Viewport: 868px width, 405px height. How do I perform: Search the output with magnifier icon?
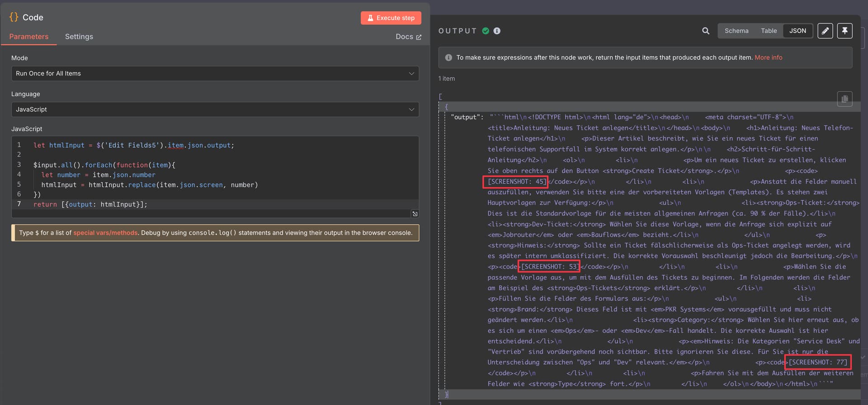(x=706, y=31)
